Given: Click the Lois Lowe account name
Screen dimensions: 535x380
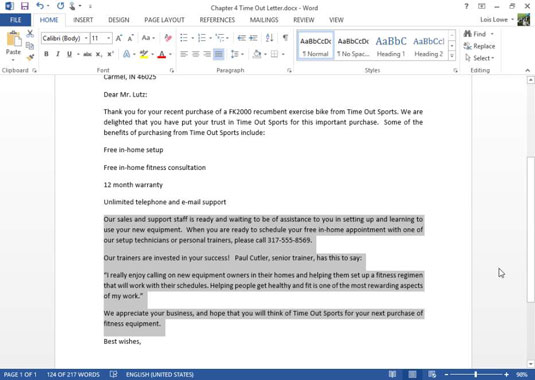Looking at the screenshot, I should click(494, 19).
